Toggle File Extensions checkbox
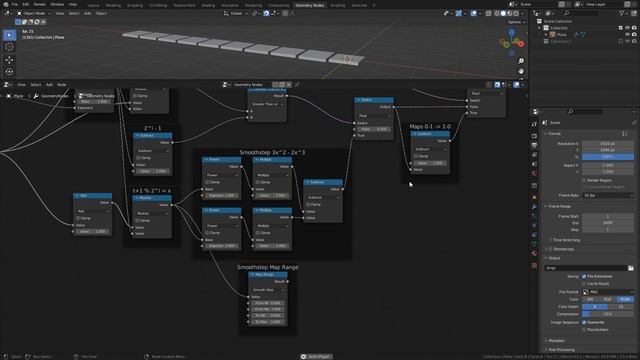This screenshot has height=360, width=640. pyautogui.click(x=584, y=276)
